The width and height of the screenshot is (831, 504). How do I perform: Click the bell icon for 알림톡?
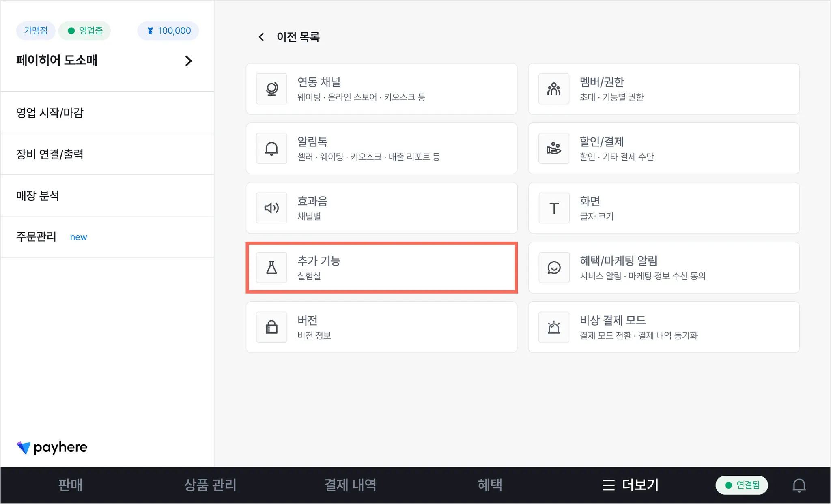(x=271, y=148)
